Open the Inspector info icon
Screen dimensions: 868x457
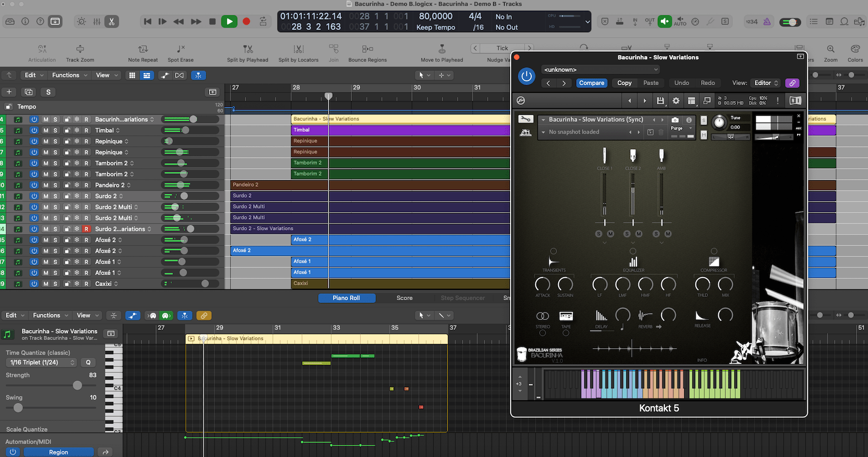pyautogui.click(x=25, y=21)
